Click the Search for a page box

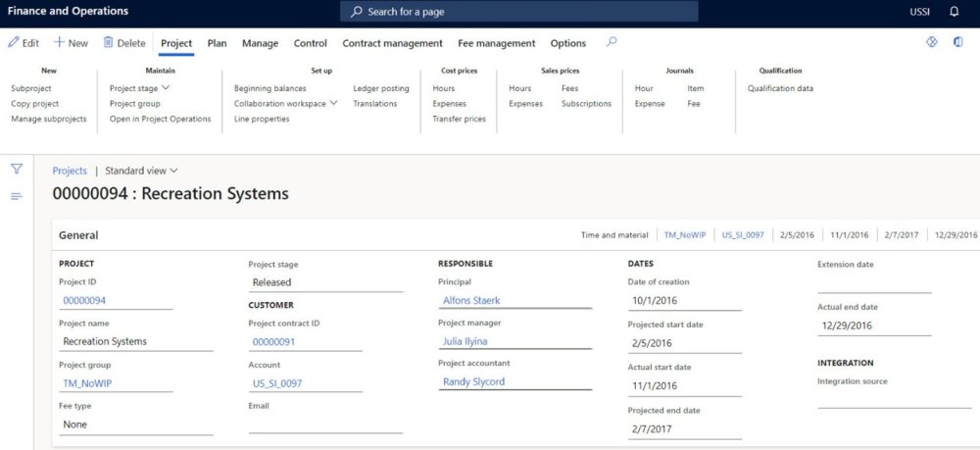(519, 11)
